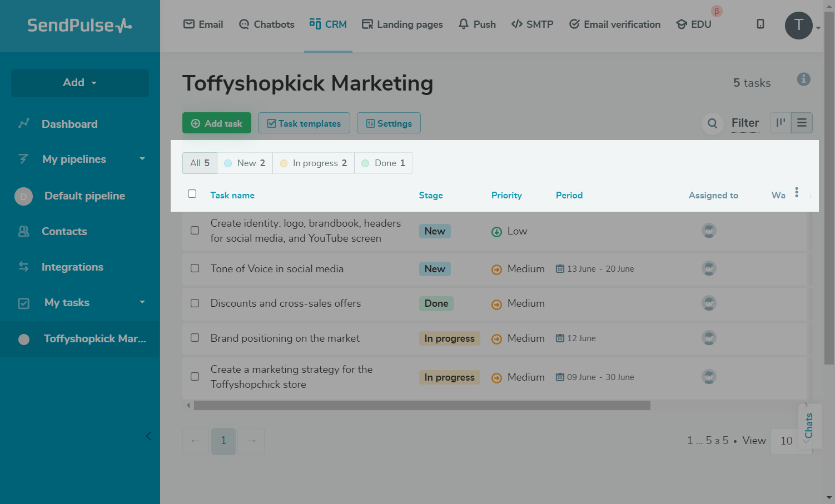The width and height of the screenshot is (835, 504).
Task: Click the Done stage badge on Discounts task
Action: pos(436,303)
